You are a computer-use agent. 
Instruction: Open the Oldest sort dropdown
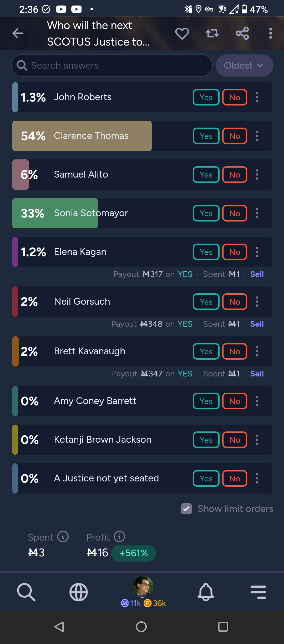point(244,66)
